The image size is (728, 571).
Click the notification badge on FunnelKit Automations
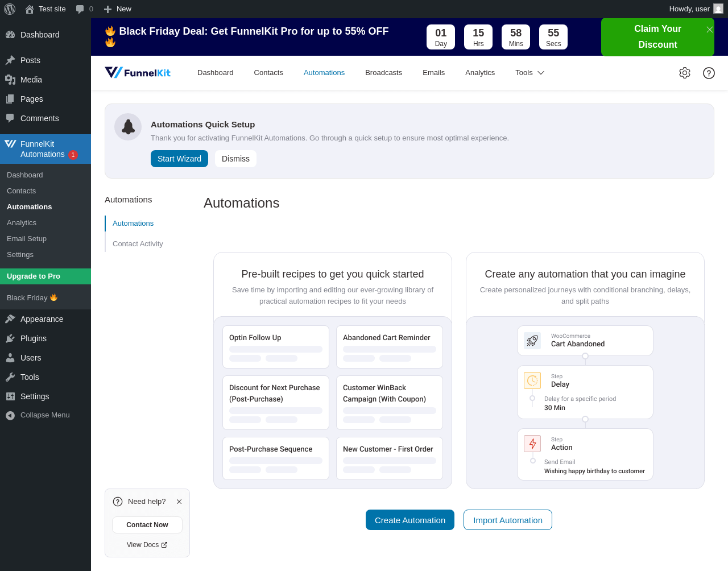(x=73, y=155)
